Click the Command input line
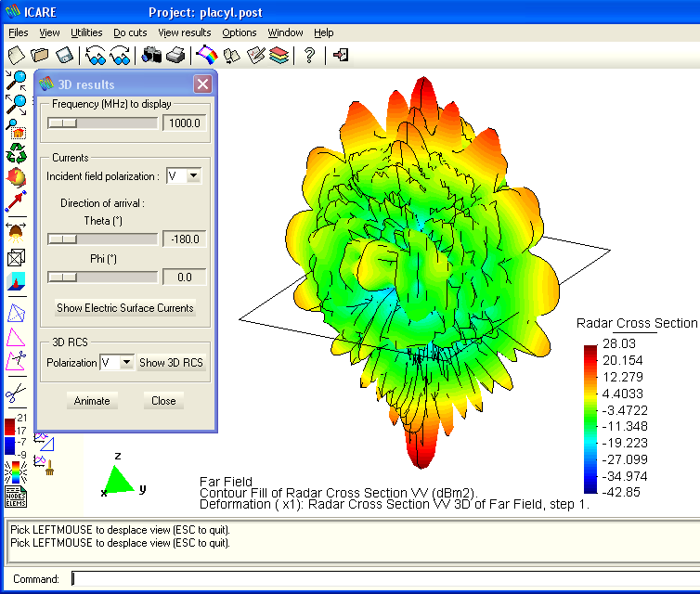The width and height of the screenshot is (700, 594). pos(385,579)
